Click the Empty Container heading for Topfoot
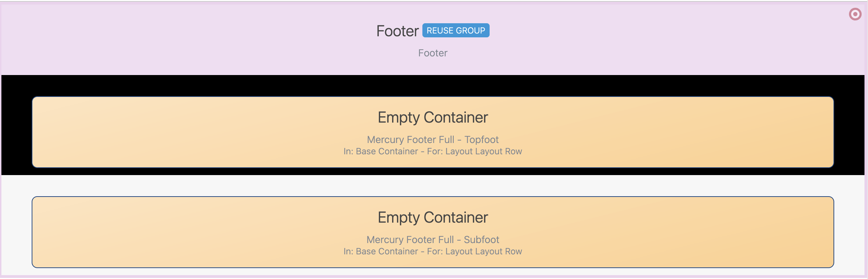This screenshot has width=868, height=279. (433, 117)
